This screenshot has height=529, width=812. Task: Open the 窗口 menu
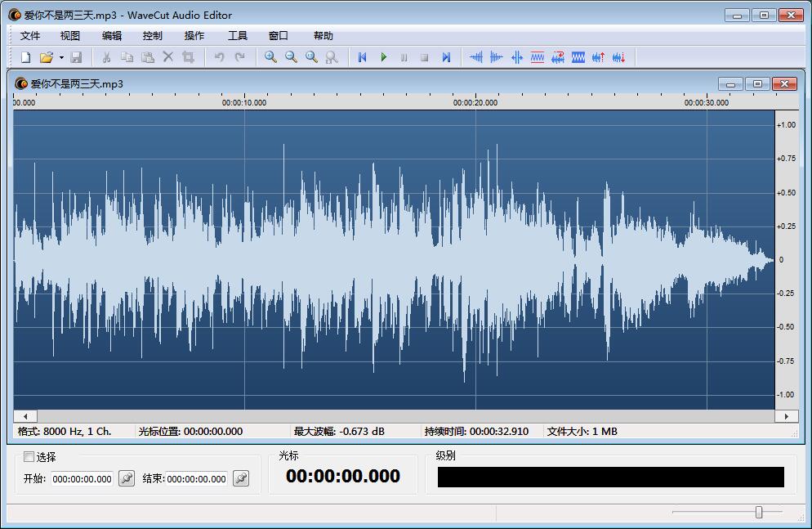click(278, 36)
